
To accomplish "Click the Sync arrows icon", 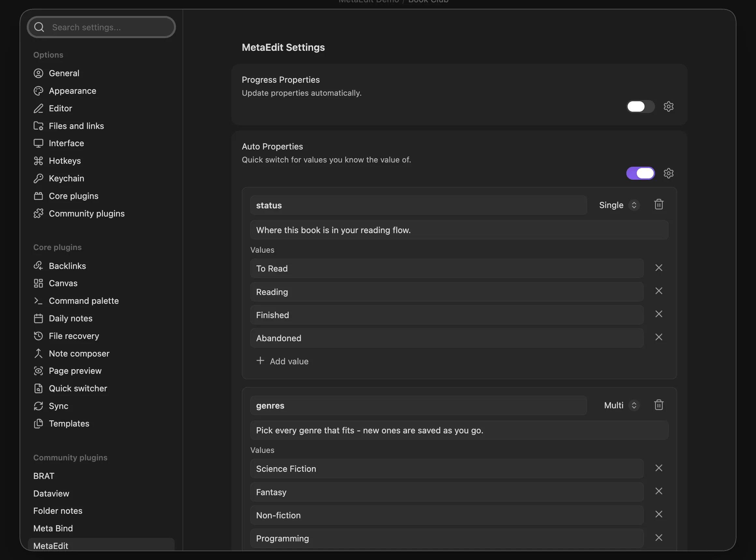I will click(38, 406).
